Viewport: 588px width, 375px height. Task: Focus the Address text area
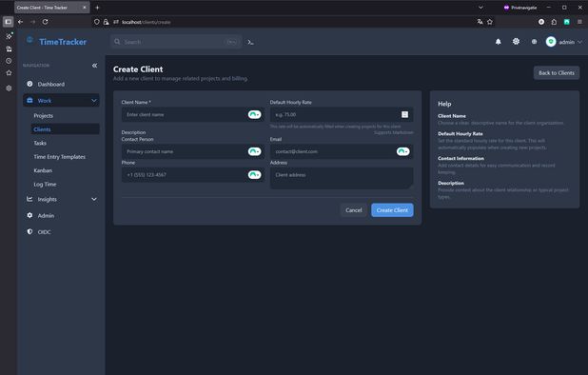[x=342, y=178]
